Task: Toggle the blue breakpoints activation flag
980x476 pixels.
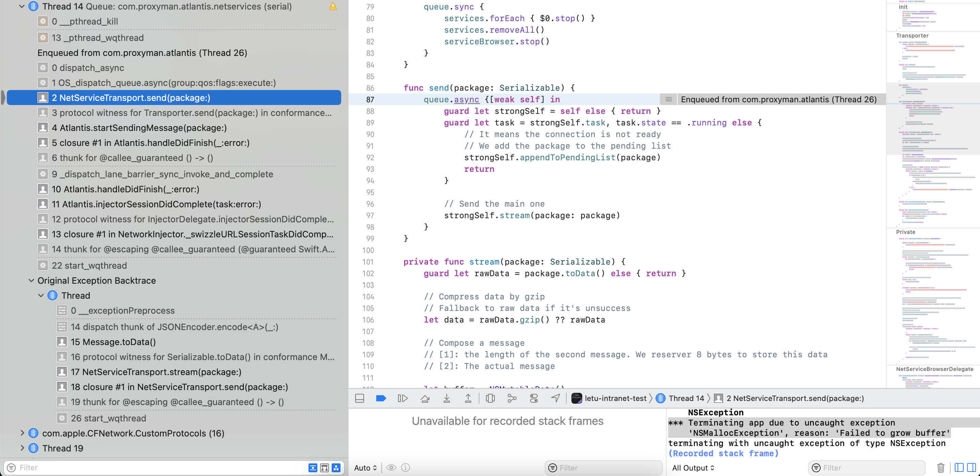Action: coord(381,398)
